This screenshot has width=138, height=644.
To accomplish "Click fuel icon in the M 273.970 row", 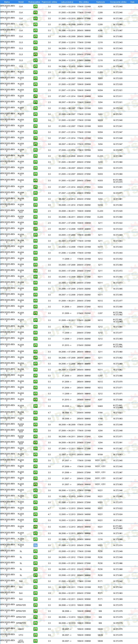I will tap(35, 382).
